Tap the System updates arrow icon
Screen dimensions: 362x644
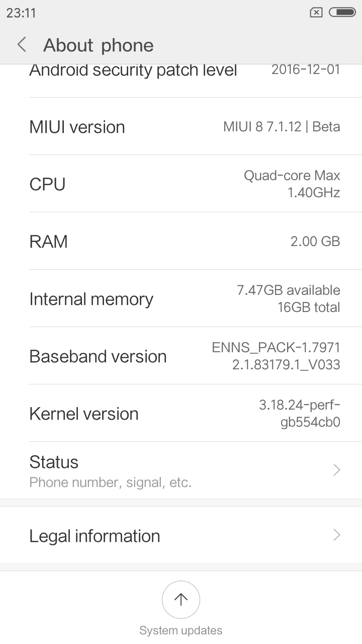(x=181, y=599)
